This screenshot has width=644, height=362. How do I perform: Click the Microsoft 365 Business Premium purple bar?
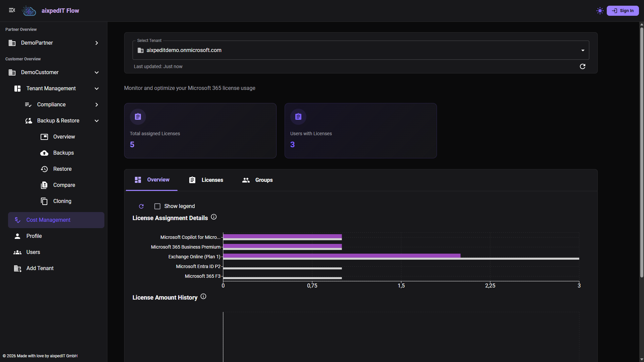coord(282,246)
